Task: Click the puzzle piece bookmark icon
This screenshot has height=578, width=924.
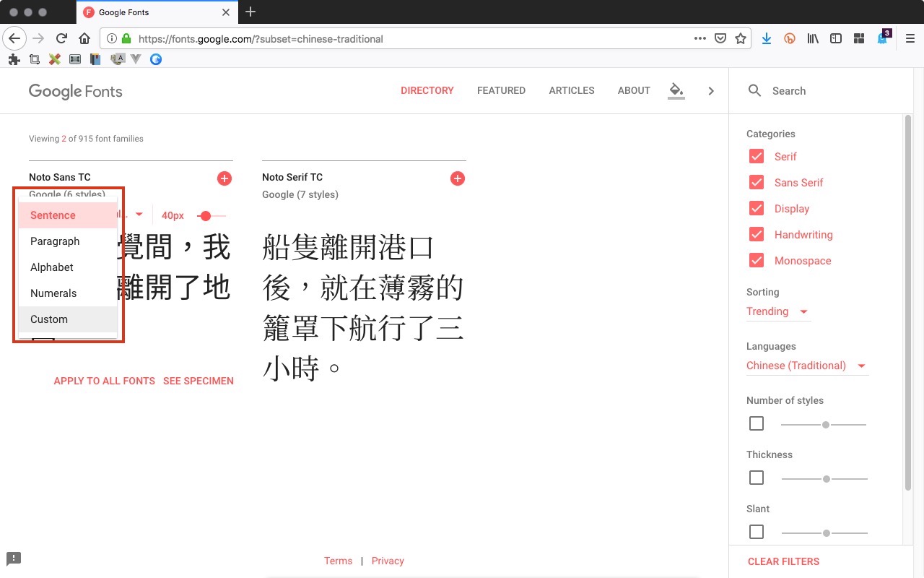Action: pos(14,59)
